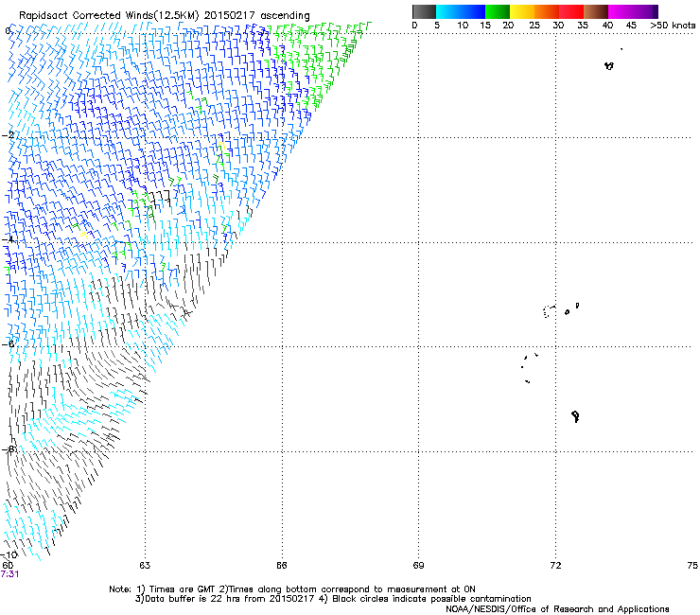
Task: Click the latitude label "-4"
Action: [x=8, y=239]
